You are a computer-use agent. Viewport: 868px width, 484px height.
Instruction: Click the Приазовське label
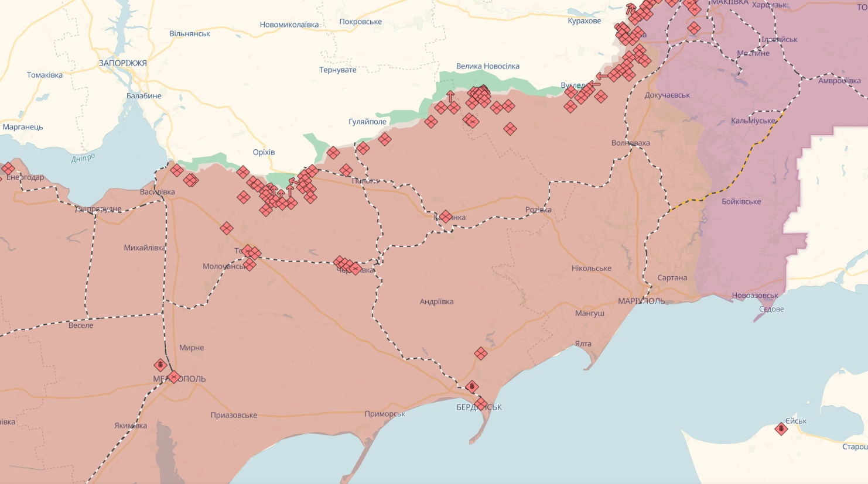pos(234,416)
